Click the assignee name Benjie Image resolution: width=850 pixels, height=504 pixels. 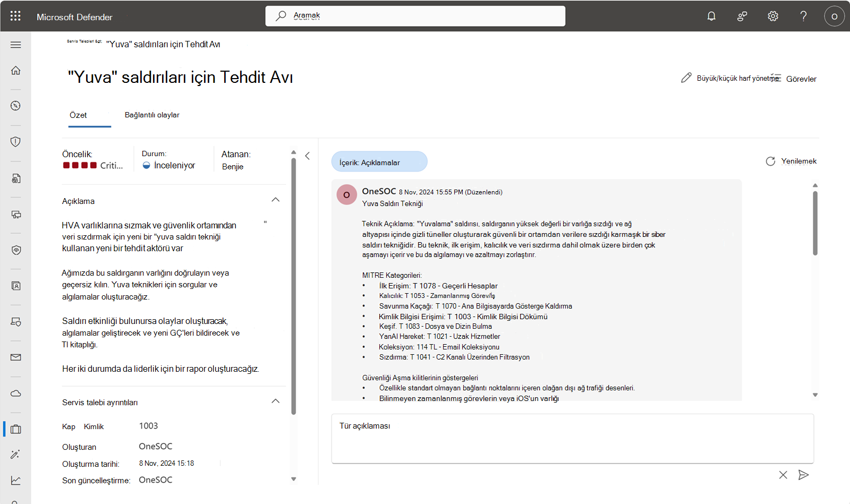[x=233, y=166]
